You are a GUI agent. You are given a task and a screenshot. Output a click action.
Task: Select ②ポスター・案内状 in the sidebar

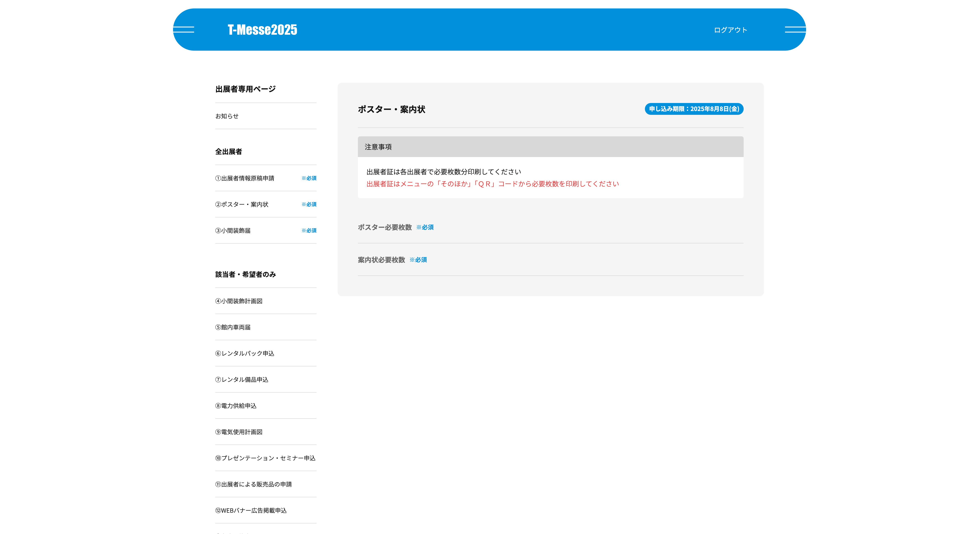242,204
